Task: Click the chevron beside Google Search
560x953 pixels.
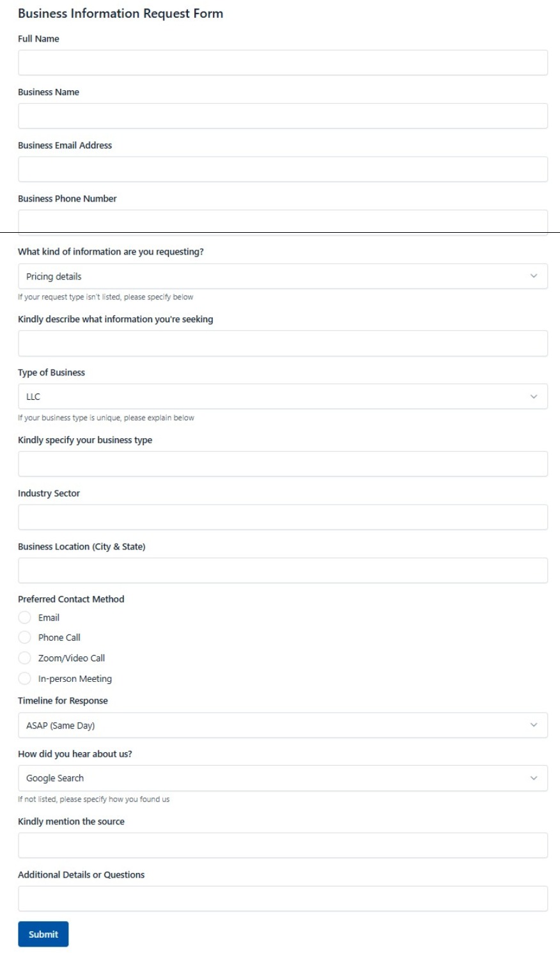Action: (x=536, y=778)
